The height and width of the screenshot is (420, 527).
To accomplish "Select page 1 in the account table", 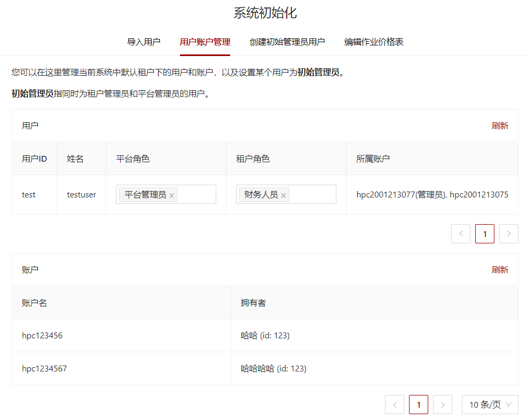I will pyautogui.click(x=418, y=404).
